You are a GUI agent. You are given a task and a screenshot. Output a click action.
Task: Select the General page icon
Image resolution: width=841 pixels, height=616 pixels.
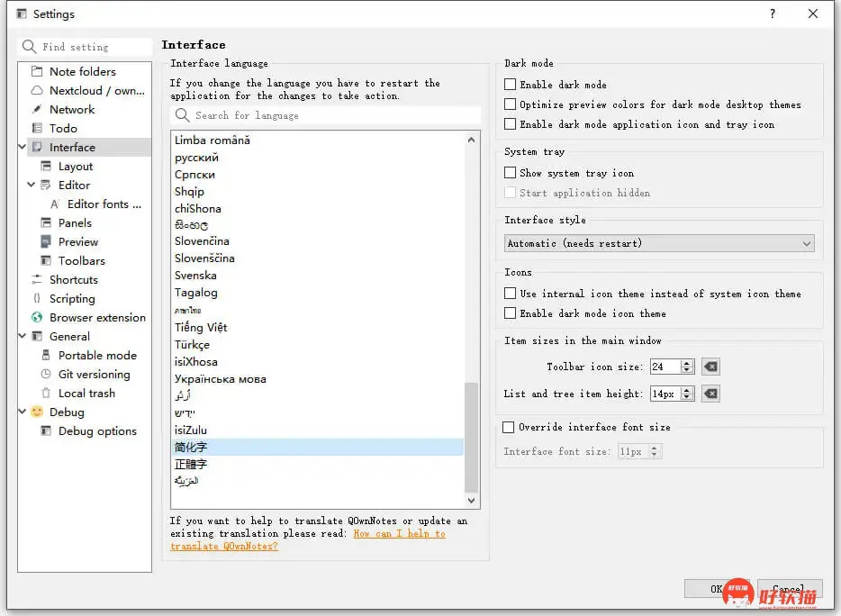37,337
